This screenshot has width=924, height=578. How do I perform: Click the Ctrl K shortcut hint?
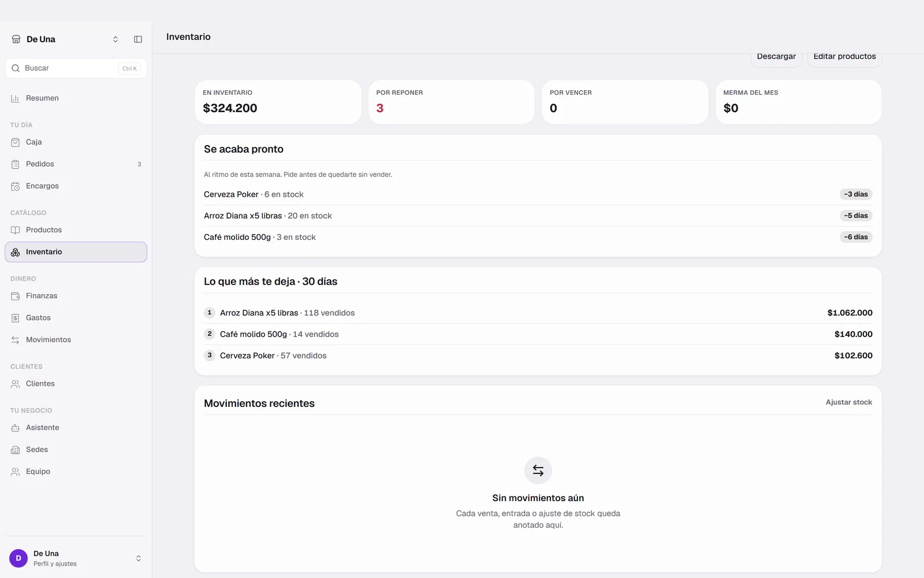point(129,68)
